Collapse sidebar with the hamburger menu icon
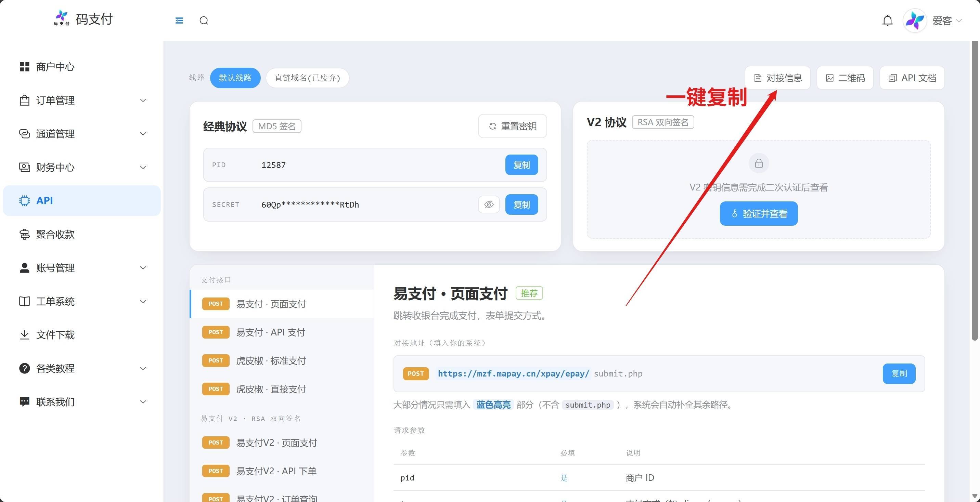Viewport: 980px width, 502px height. (x=179, y=21)
